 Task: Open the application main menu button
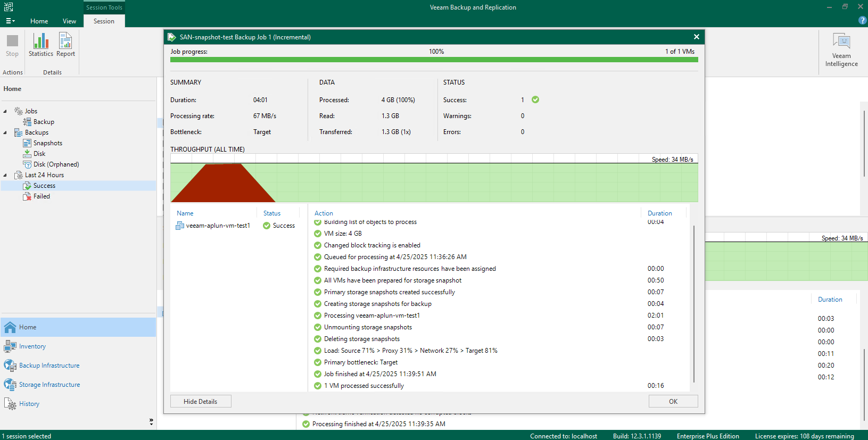[10, 21]
